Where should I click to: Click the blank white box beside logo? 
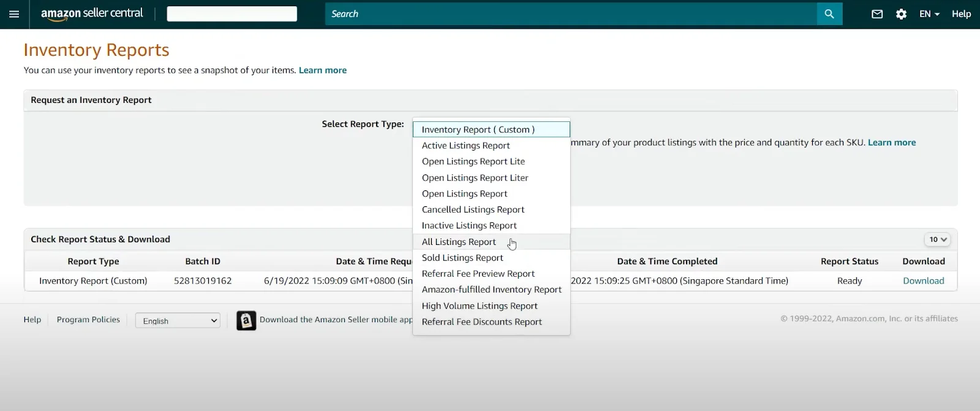[x=232, y=14]
